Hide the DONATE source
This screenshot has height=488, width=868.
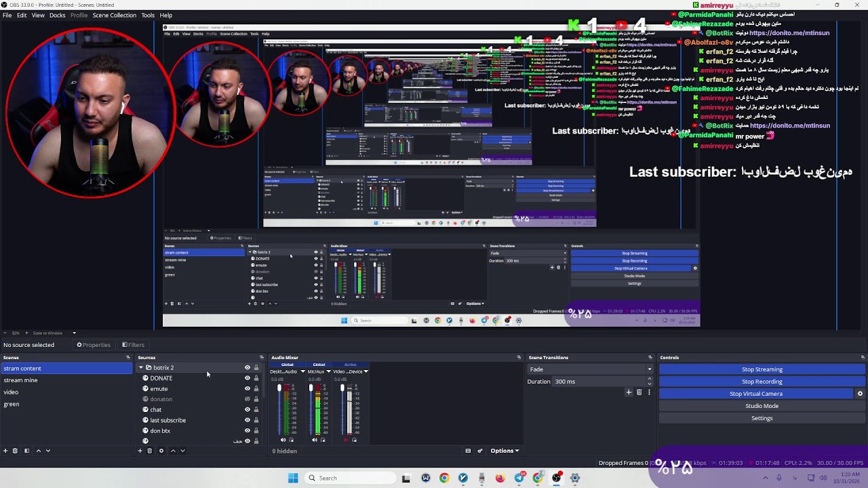[248, 378]
